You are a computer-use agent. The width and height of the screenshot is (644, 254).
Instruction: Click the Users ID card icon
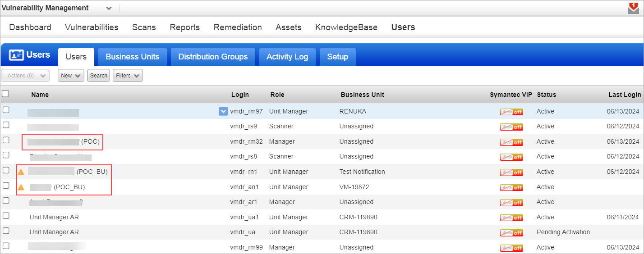click(x=16, y=55)
